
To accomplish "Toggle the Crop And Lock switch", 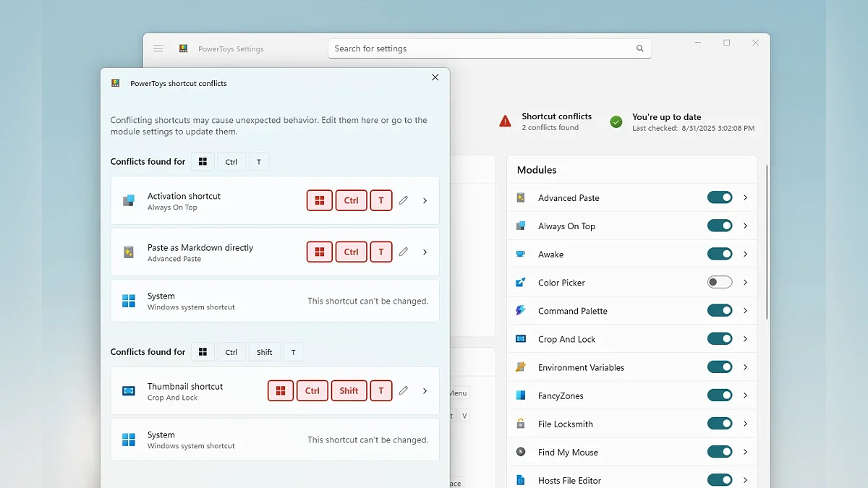I will (720, 338).
